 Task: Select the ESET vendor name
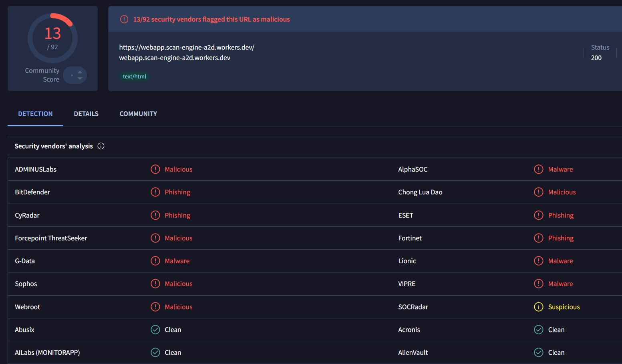[406, 215]
